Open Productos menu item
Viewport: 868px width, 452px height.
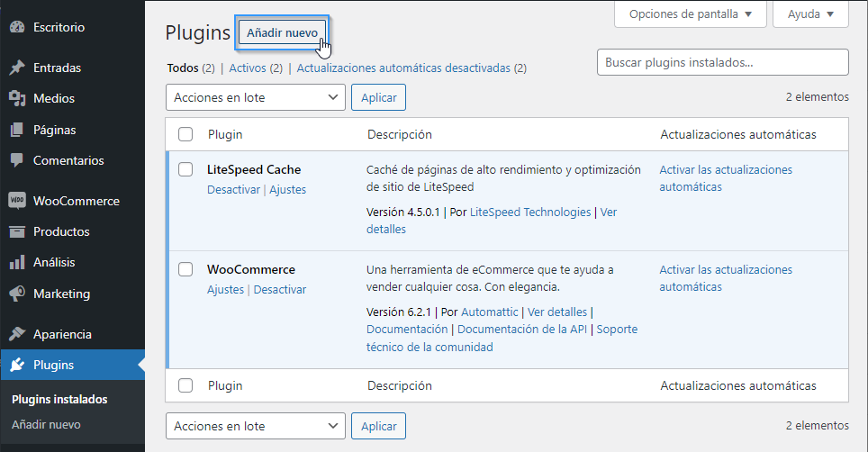coord(61,231)
